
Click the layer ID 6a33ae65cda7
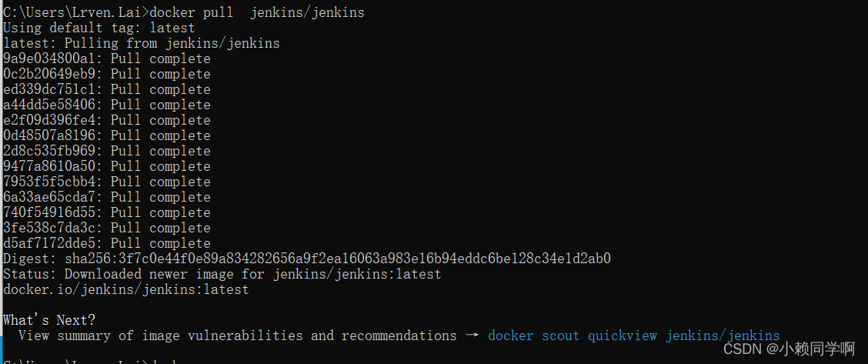(x=53, y=198)
